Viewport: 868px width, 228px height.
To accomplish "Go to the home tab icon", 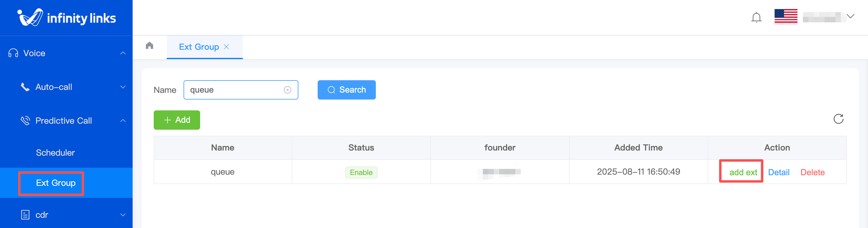I will coord(149,46).
